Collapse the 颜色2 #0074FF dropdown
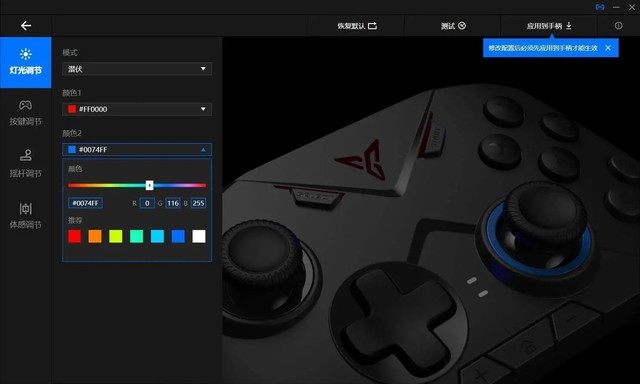This screenshot has height=384, width=640. coord(137,149)
